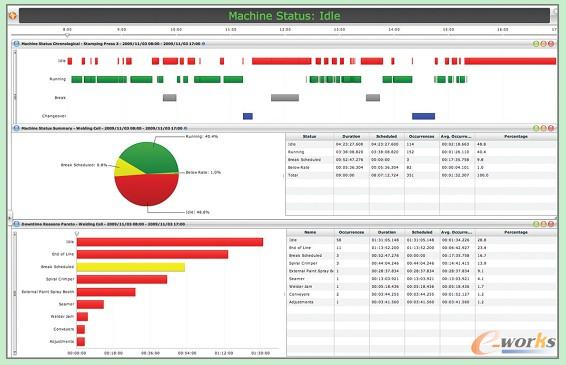
Task: Sort summary table by Status column
Action: click(309, 136)
